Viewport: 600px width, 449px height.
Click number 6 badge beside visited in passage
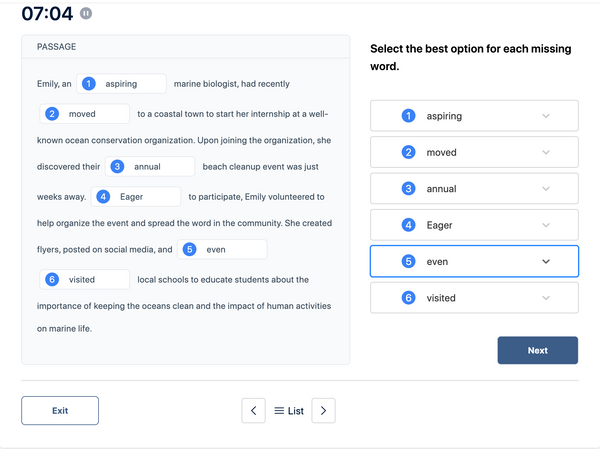[52, 279]
